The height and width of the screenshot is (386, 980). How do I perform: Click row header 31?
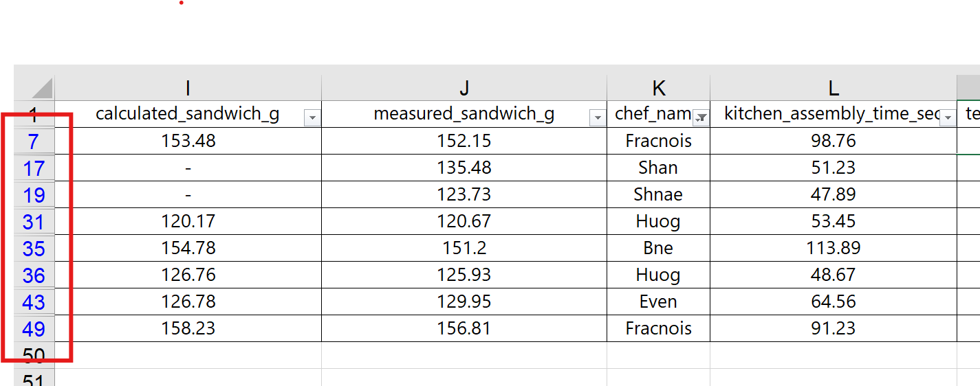coord(34,222)
